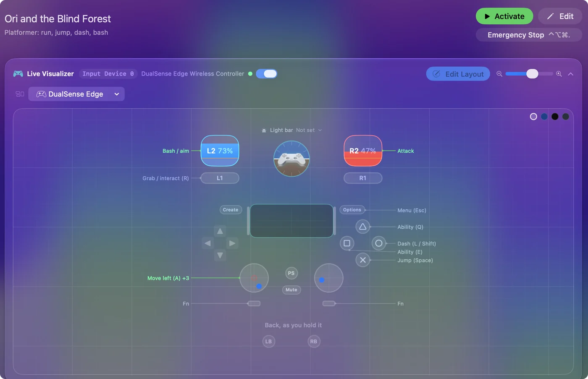Click the right analog stick
Viewport: 588px width, 379px height.
329,278
